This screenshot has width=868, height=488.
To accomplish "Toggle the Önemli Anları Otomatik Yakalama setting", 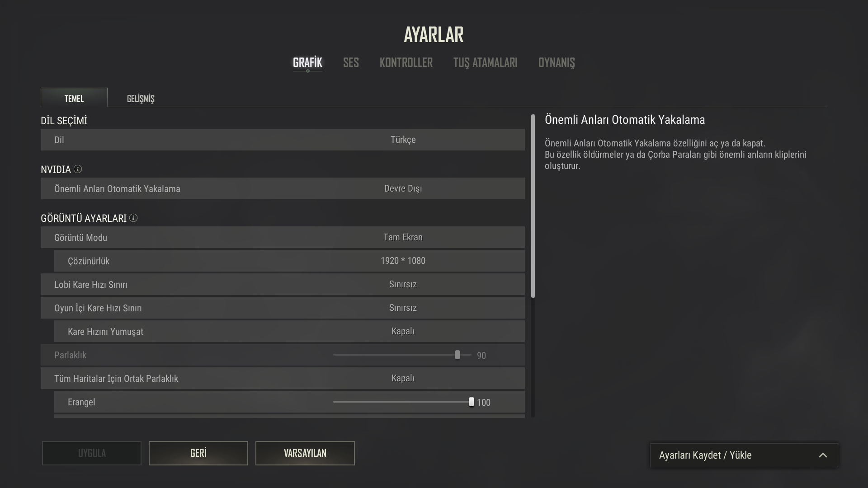I will (x=402, y=188).
